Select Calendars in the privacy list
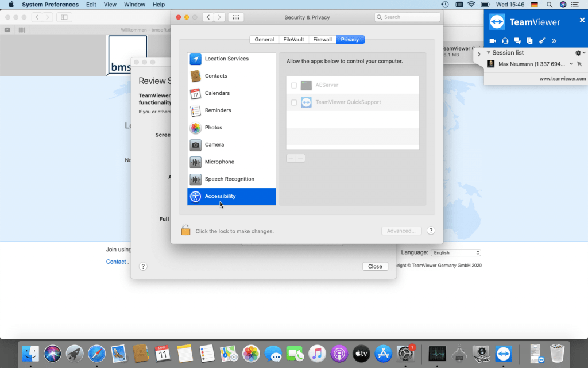The height and width of the screenshot is (368, 588). (231, 93)
